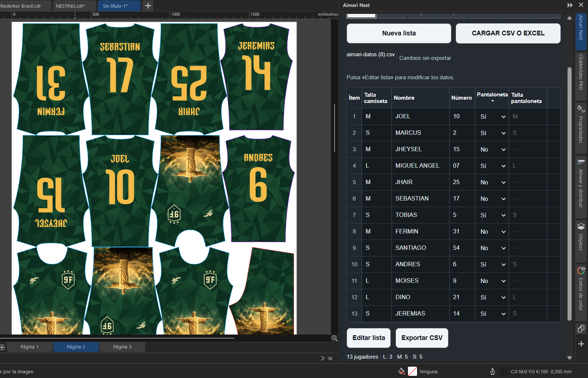Click the black outline color swatch in the status bar
The width and height of the screenshot is (588, 378).
coord(504,371)
